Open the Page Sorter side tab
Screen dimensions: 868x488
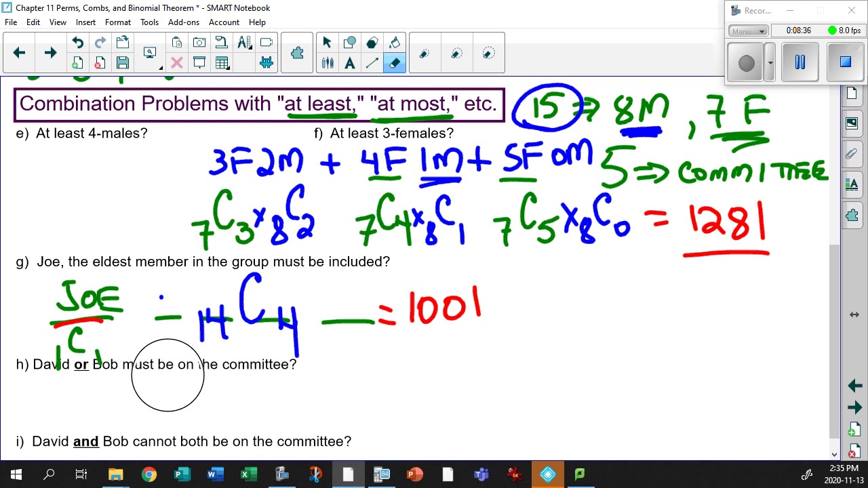[852, 94]
